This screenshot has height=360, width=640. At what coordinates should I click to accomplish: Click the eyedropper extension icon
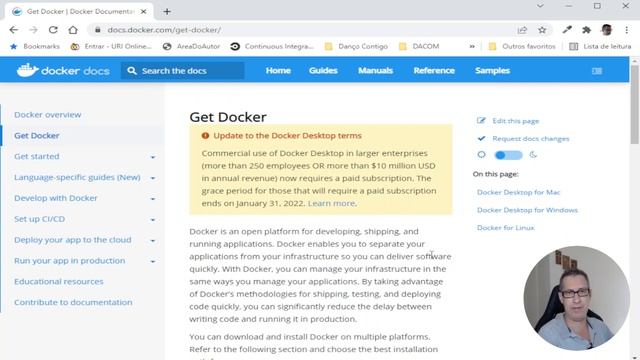(567, 29)
